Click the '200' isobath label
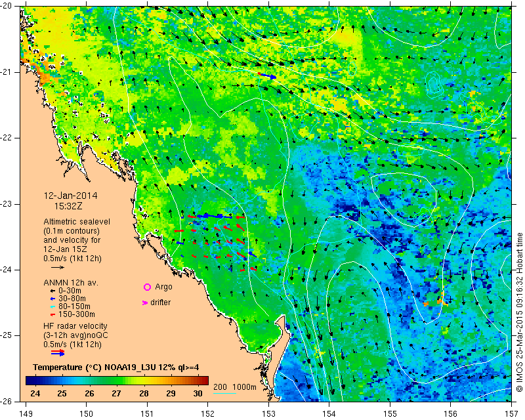The image size is (525, 420). click(x=220, y=387)
